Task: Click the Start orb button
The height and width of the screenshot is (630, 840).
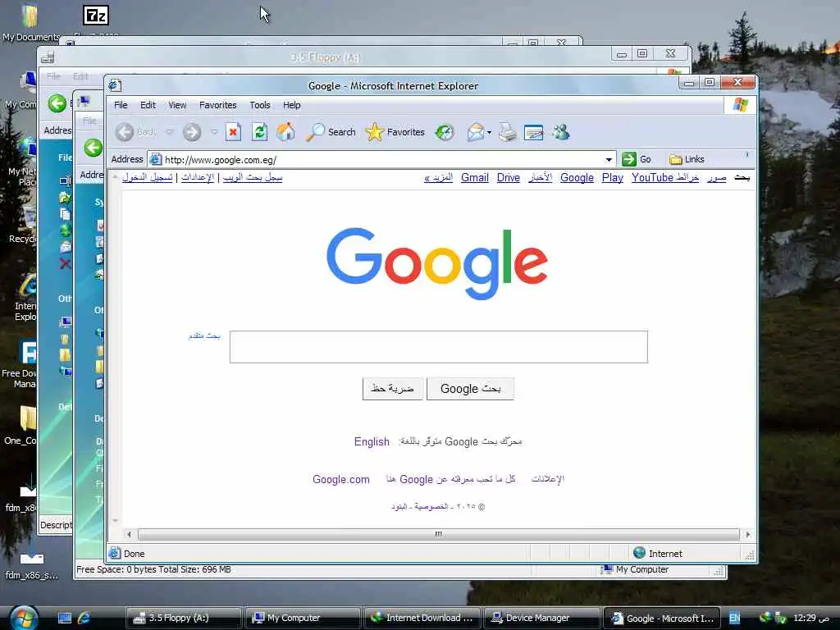Action: (24, 619)
